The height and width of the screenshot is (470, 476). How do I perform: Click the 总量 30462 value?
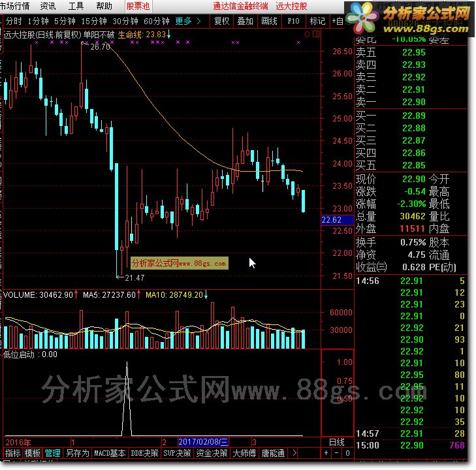click(x=413, y=216)
